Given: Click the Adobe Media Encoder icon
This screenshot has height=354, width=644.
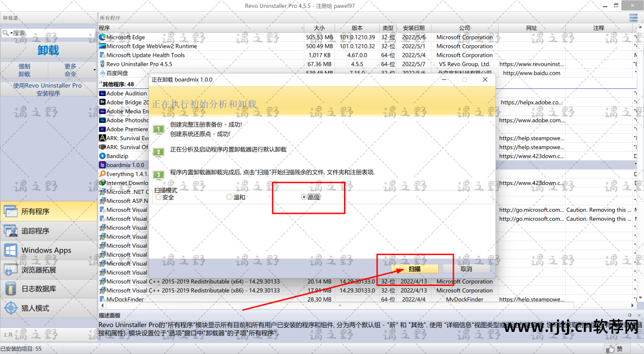Looking at the screenshot, I should pyautogui.click(x=103, y=112).
